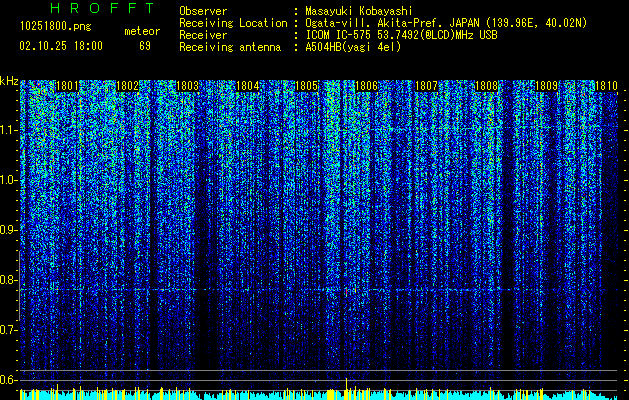Click the 1810 time marker
The height and width of the screenshot is (400, 629).
pos(606,86)
